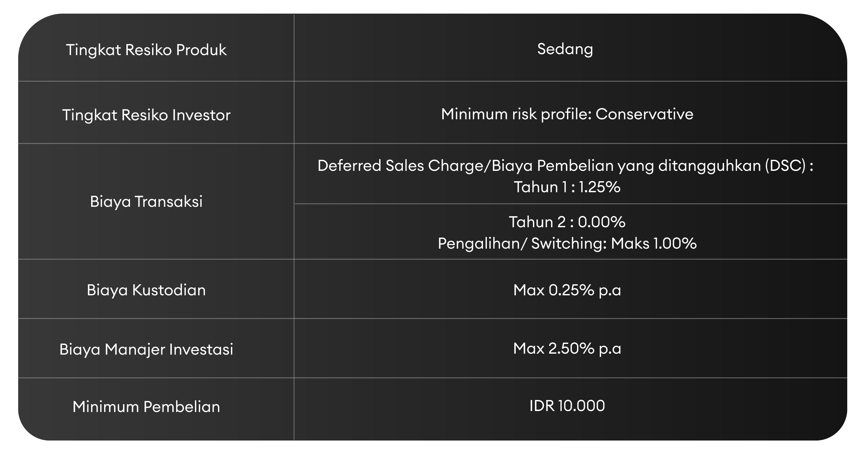The height and width of the screenshot is (459, 868).
Task: Click the Minimum risk profile text
Action: (515, 114)
